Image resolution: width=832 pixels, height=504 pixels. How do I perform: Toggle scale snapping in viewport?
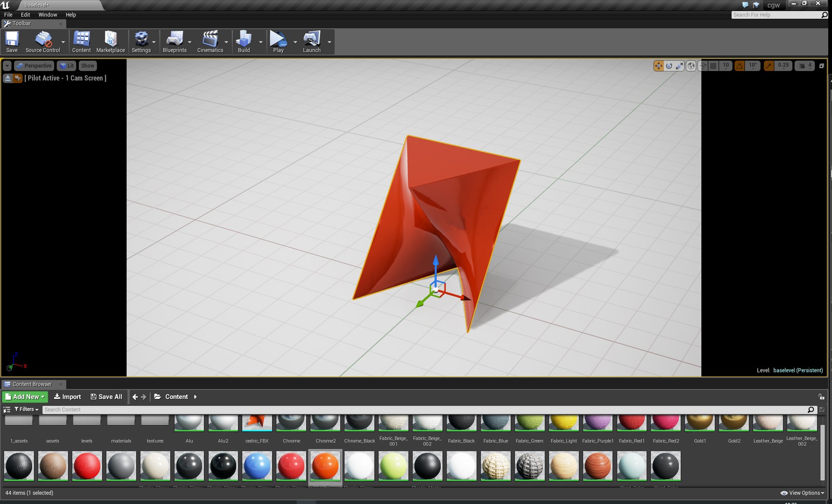click(769, 66)
